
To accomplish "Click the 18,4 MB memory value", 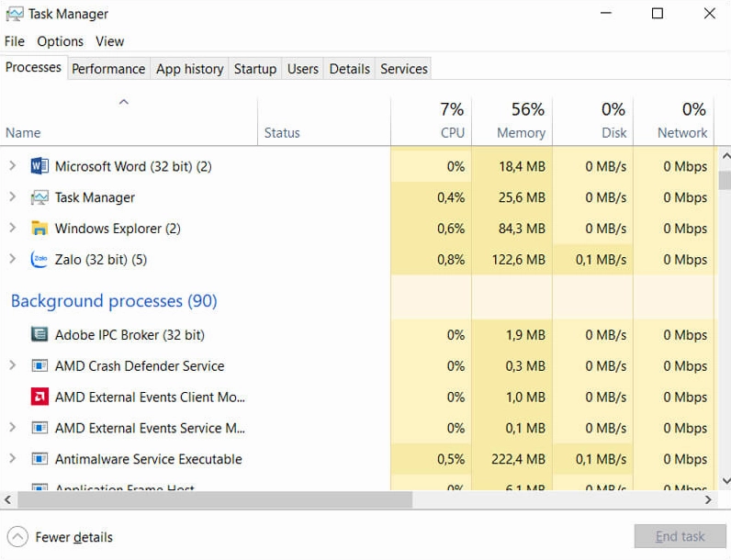I will tap(522, 166).
